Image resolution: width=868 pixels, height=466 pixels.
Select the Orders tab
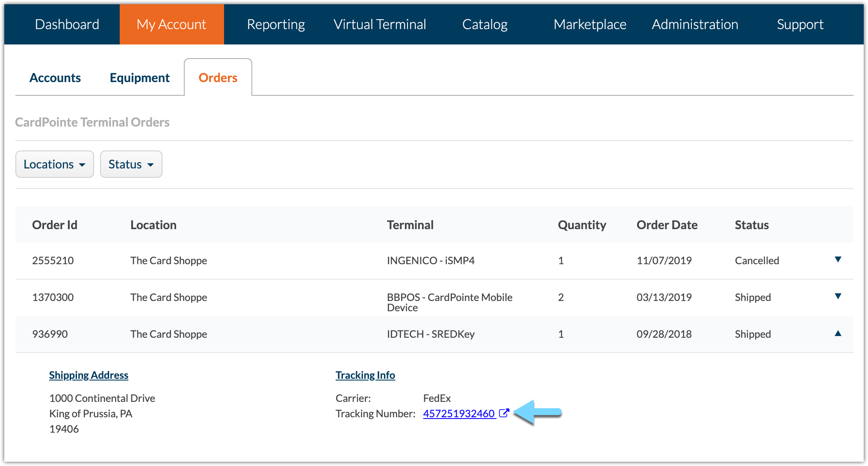tap(218, 78)
